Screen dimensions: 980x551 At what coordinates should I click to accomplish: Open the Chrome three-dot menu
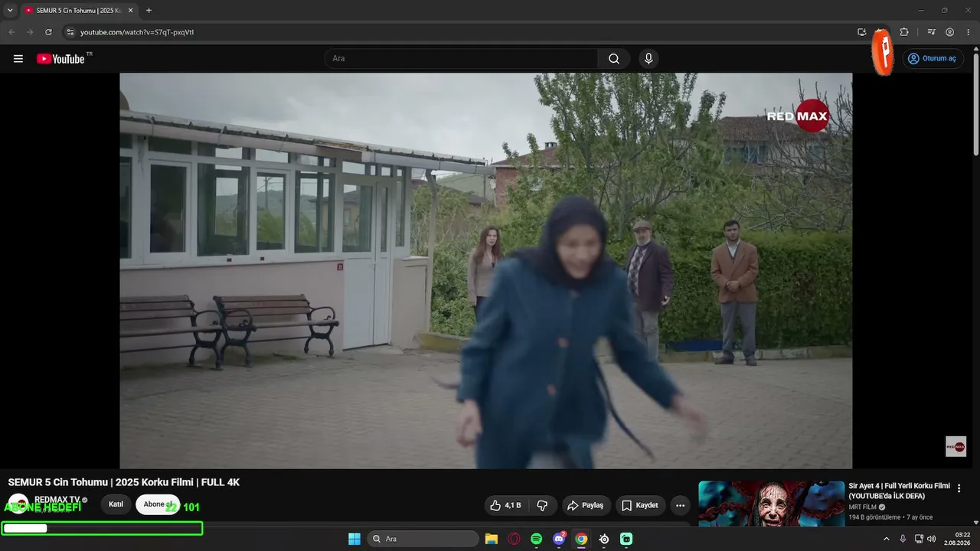point(968,32)
